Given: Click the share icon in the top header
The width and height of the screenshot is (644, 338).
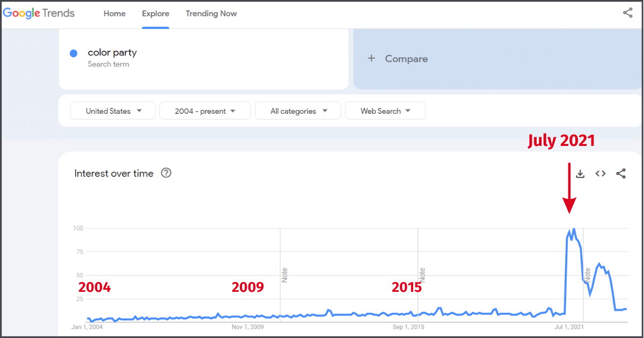Looking at the screenshot, I should (x=627, y=13).
